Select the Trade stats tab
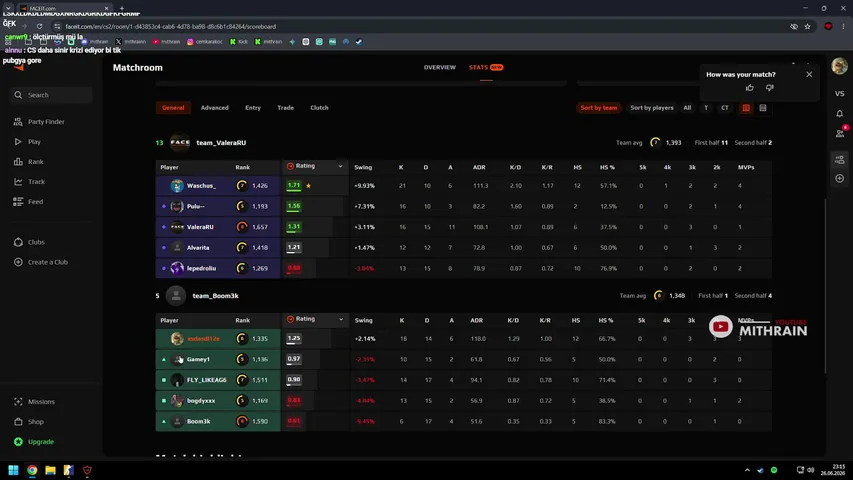 pos(286,108)
